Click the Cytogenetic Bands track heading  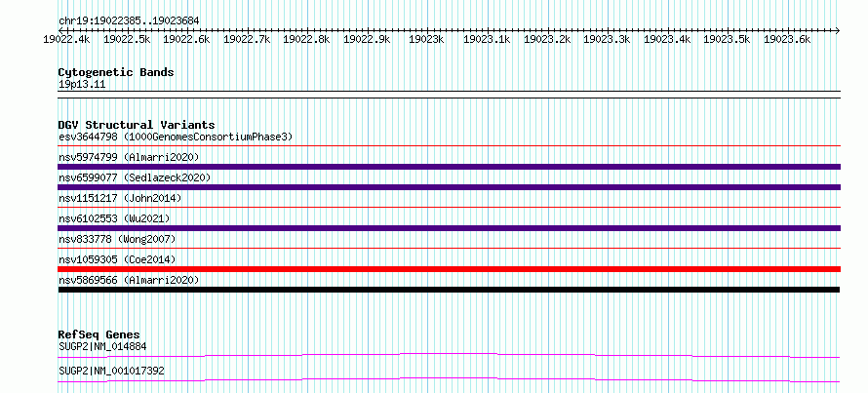click(x=116, y=72)
